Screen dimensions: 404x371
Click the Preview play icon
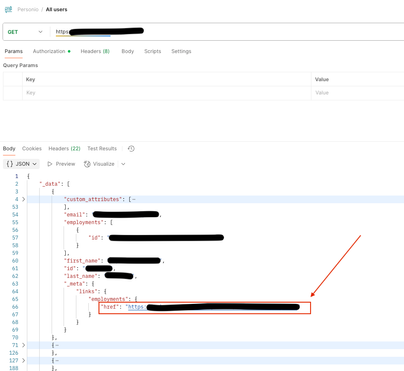(x=50, y=164)
